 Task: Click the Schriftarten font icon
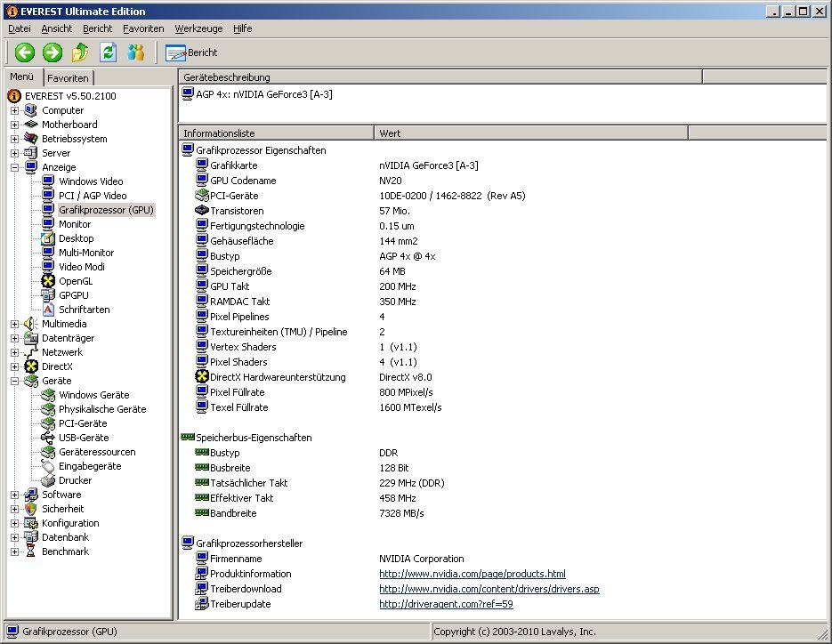point(48,310)
